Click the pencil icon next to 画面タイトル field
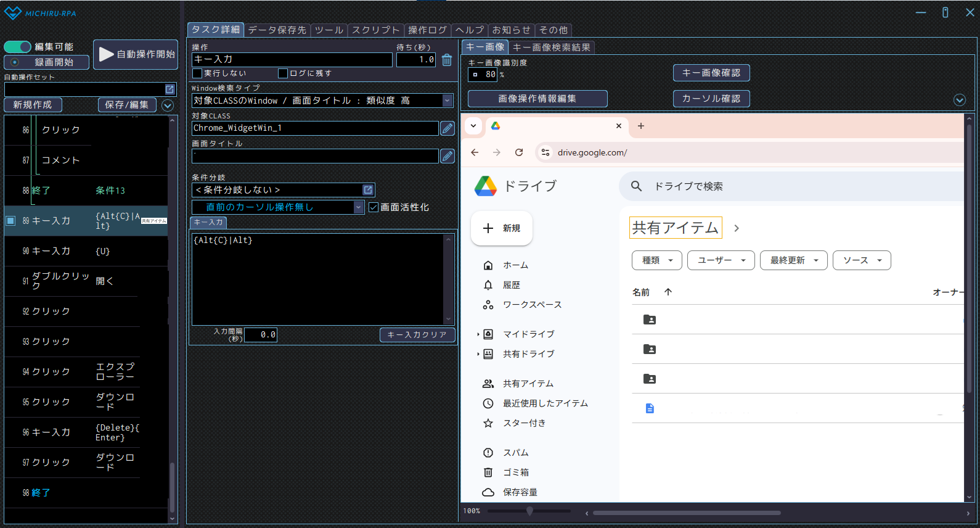 click(x=447, y=156)
